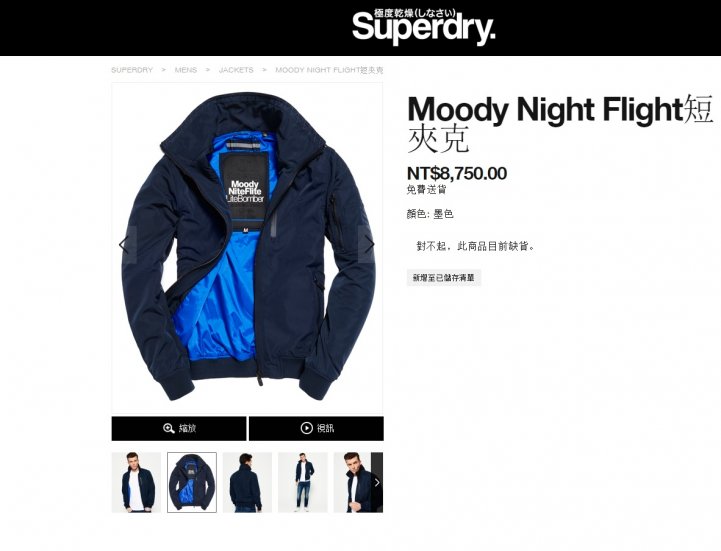Click the video play circle icon
Image resolution: width=721 pixels, height=551 pixels.
pyautogui.click(x=306, y=428)
